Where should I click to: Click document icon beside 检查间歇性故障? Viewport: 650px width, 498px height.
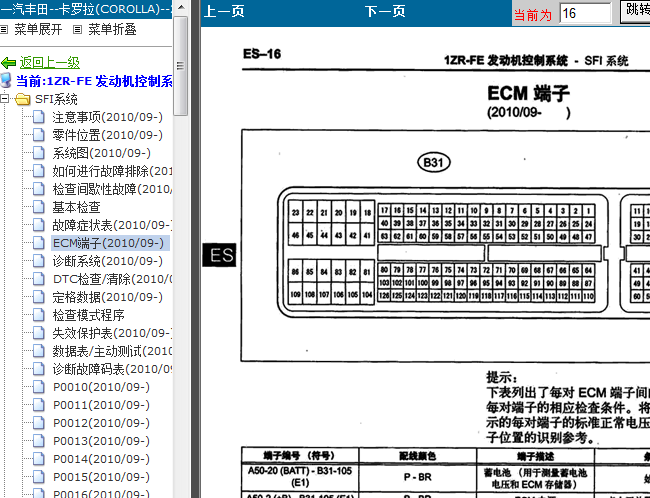click(x=39, y=189)
